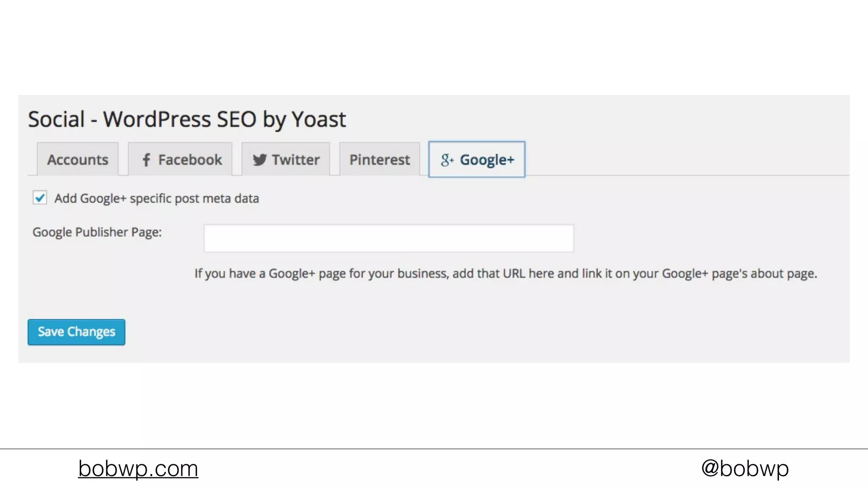Go to the Pinterest tab
This screenshot has height=488, width=868.
pyautogui.click(x=379, y=160)
